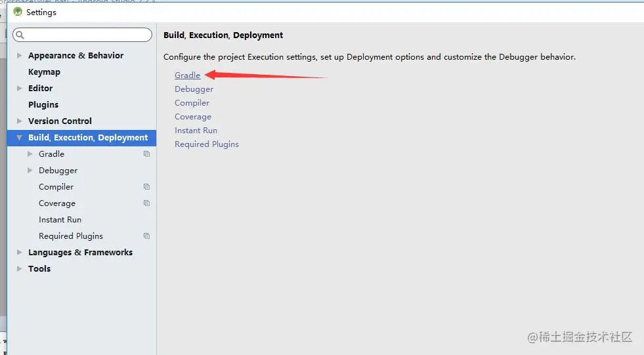The width and height of the screenshot is (644, 355).
Task: Click the Build, Execution, Deployment heading
Action: [x=223, y=35]
